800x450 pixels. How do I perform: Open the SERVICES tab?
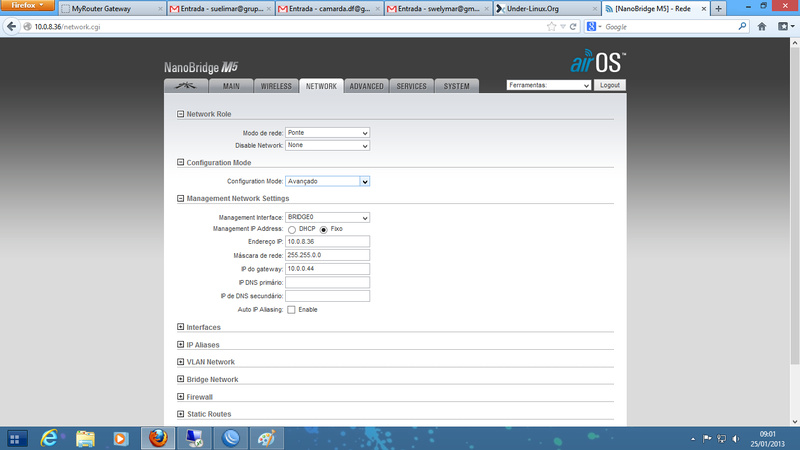(411, 86)
